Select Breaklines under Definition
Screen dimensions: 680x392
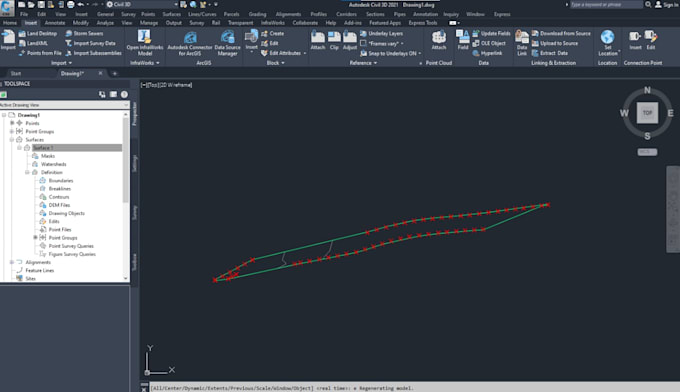pyautogui.click(x=60, y=189)
